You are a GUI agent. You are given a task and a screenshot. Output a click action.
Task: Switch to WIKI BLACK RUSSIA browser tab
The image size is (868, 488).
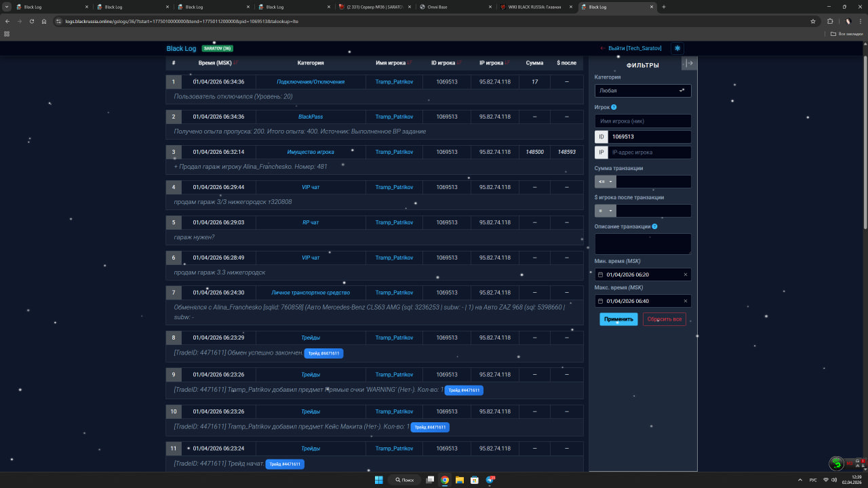[x=535, y=7]
